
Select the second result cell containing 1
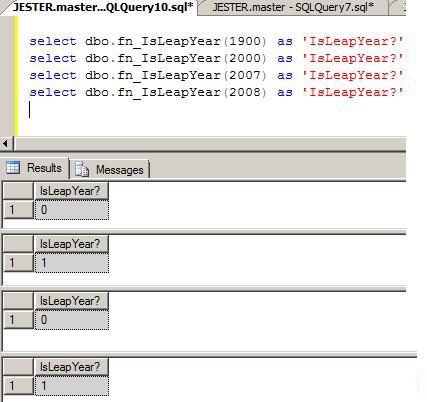(x=72, y=263)
